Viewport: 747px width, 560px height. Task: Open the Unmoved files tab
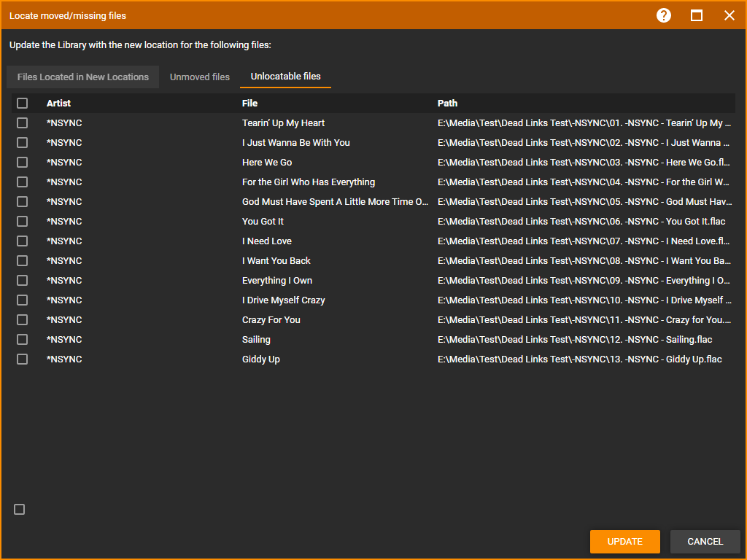pos(200,77)
